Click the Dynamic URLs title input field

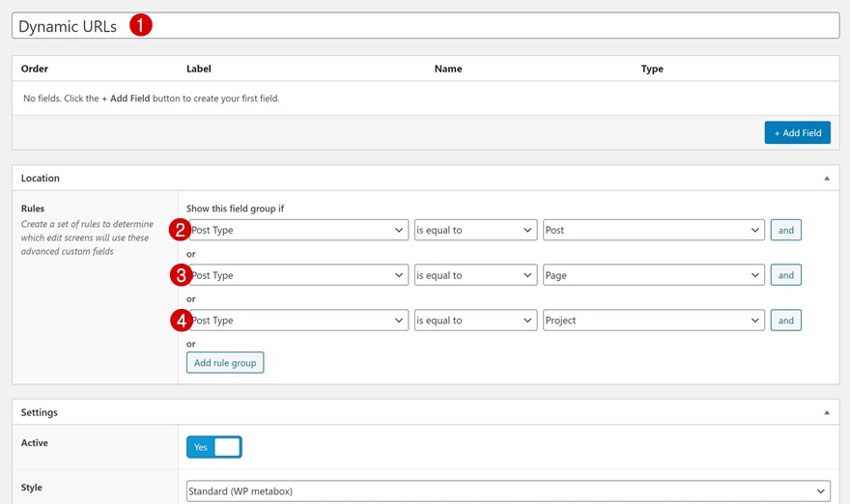[x=483, y=26]
